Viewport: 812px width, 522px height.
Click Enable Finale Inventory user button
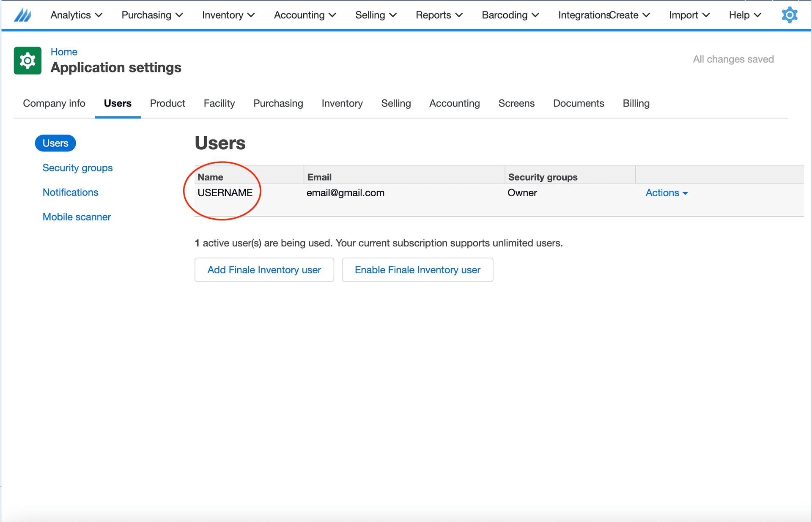[417, 270]
